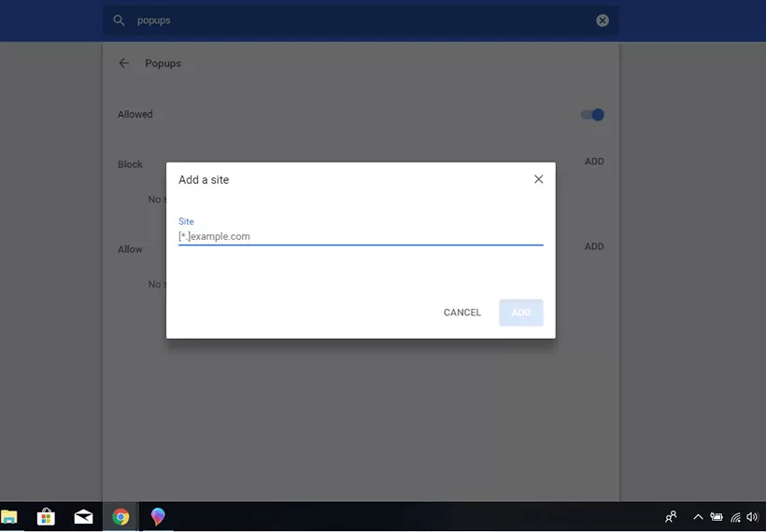This screenshot has width=766, height=532.
Task: Select Chrome icon in taskbar
Action: (121, 516)
